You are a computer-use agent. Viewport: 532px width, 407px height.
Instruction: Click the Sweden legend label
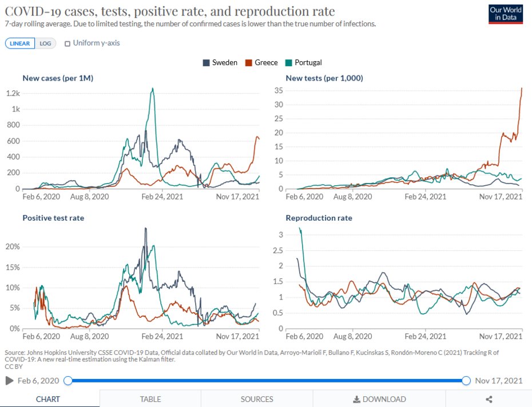pos(224,62)
